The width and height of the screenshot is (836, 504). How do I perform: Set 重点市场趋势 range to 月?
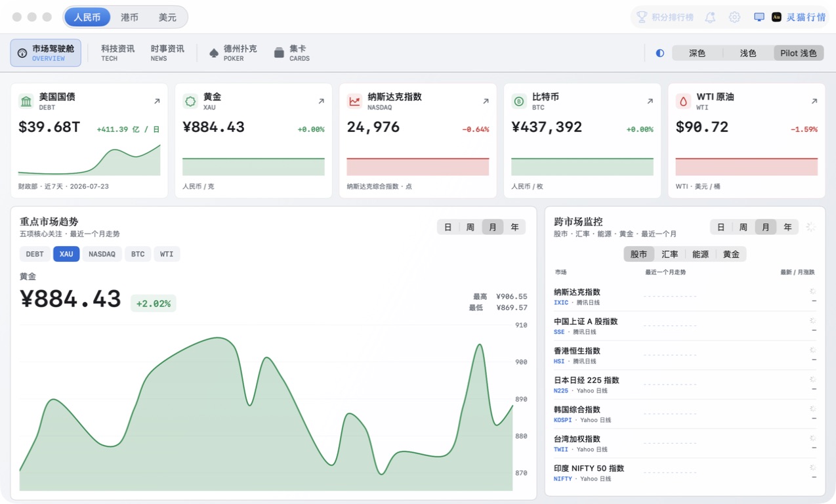pyautogui.click(x=493, y=227)
